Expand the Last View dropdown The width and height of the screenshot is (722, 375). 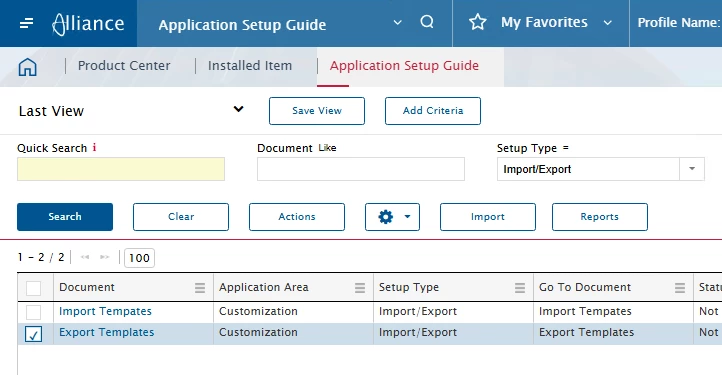coord(238,109)
